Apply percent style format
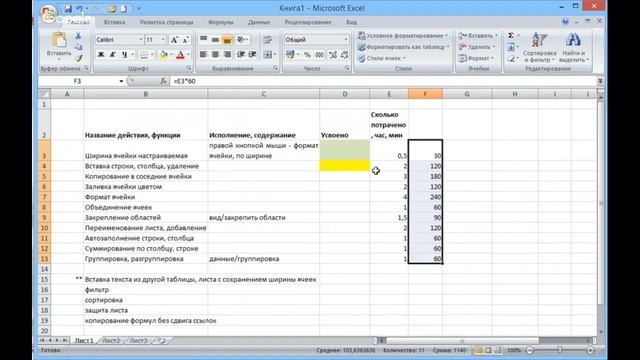The image size is (640, 360). pos(307,54)
